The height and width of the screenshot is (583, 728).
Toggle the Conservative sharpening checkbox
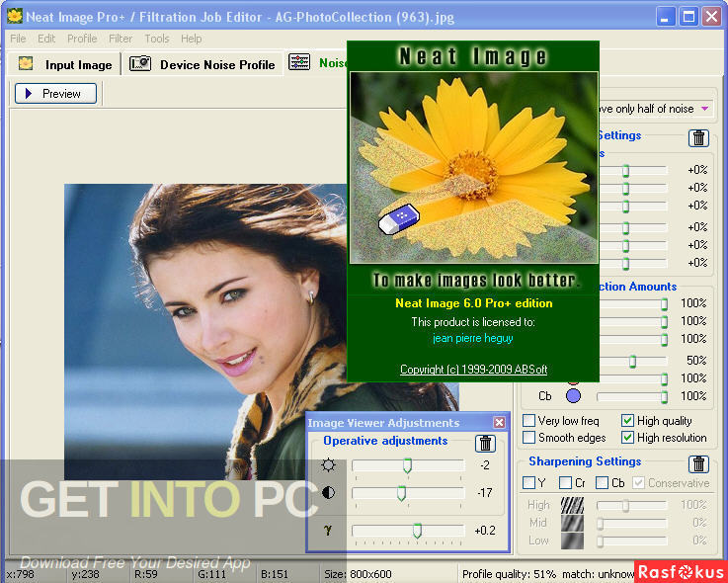point(638,482)
